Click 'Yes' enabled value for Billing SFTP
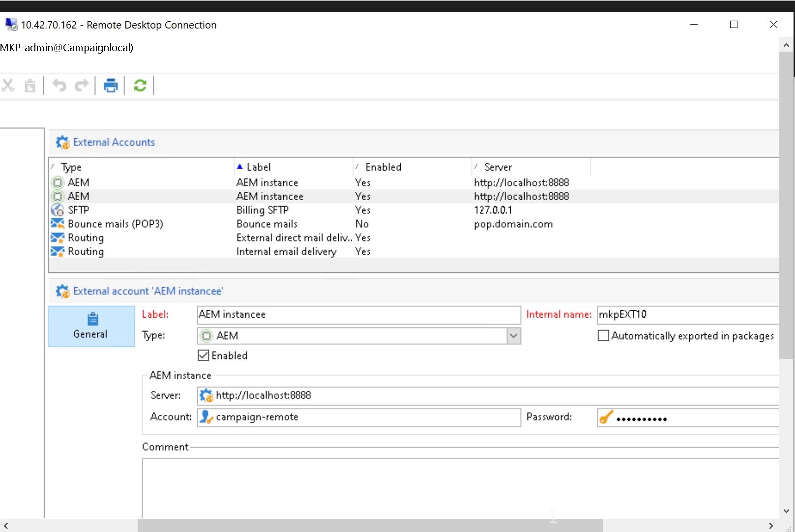The image size is (795, 532). (363, 210)
